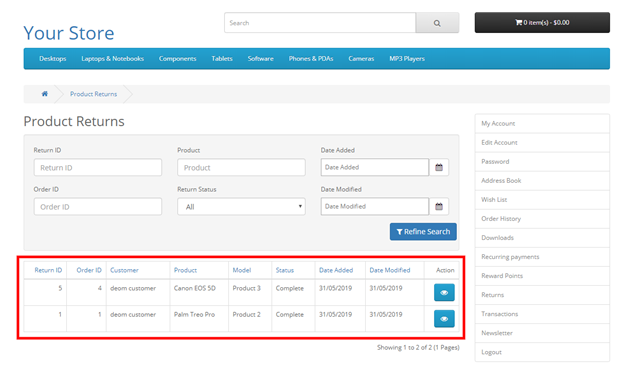Image resolution: width=628 pixels, height=366 pixels.
Task: Sort by Customer column header
Action: (124, 270)
